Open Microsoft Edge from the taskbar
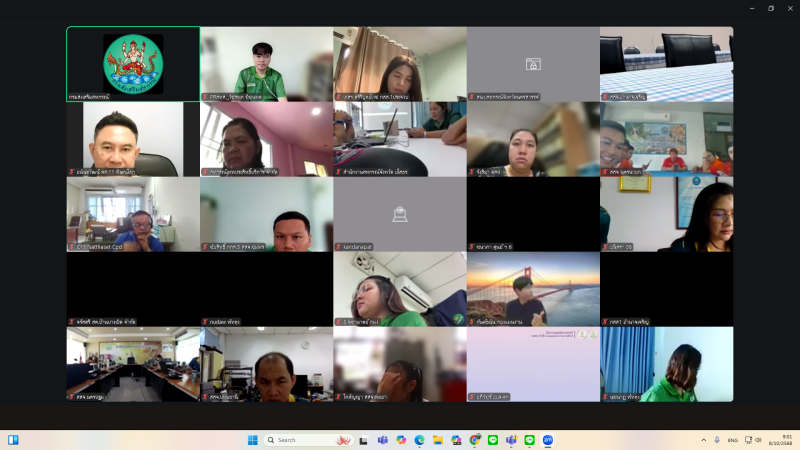Image resolution: width=800 pixels, height=450 pixels. [419, 440]
